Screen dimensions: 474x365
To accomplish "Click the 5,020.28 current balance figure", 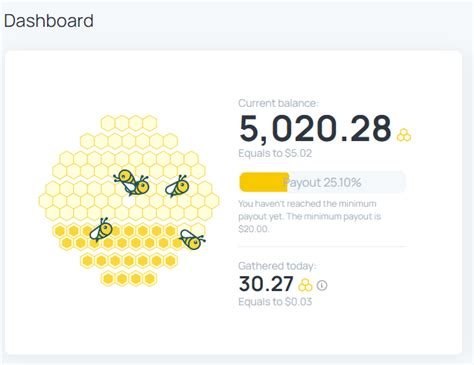I will coord(315,129).
